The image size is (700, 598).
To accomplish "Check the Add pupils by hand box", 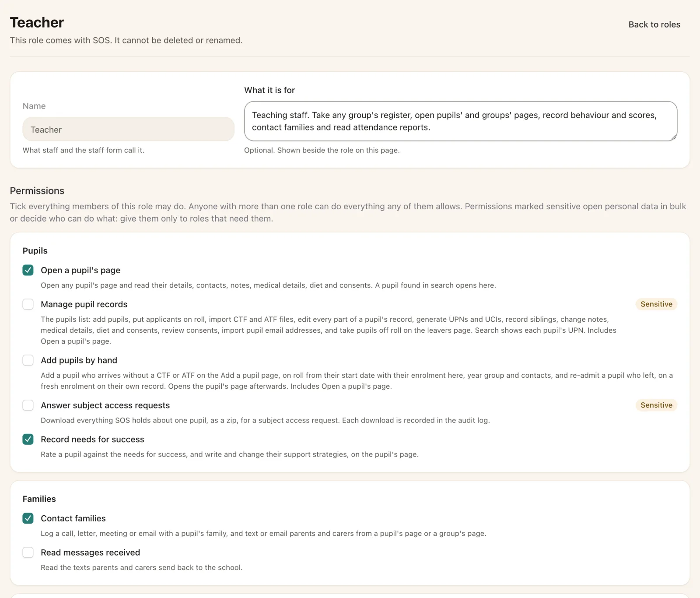I will (x=28, y=360).
